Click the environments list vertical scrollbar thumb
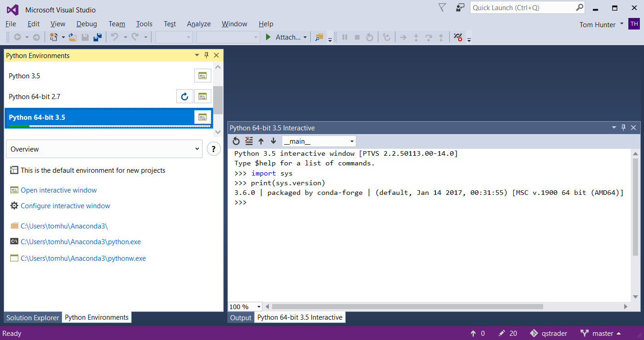Image resolution: width=644 pixels, height=340 pixels. tap(218, 100)
